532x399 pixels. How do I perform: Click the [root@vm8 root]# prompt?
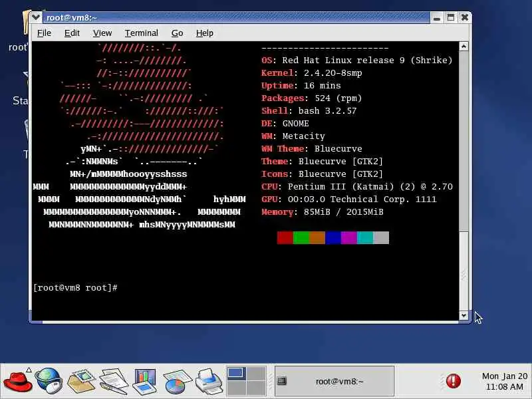click(x=75, y=288)
